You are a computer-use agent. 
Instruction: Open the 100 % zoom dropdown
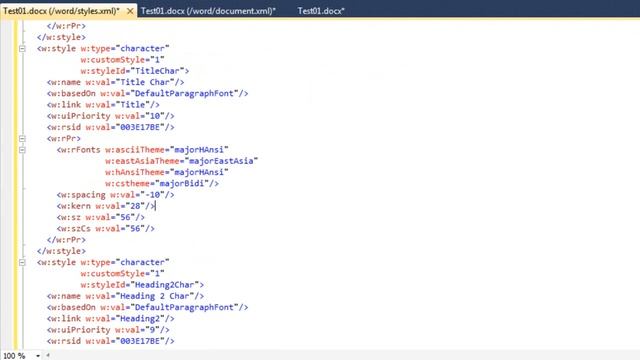click(38, 356)
